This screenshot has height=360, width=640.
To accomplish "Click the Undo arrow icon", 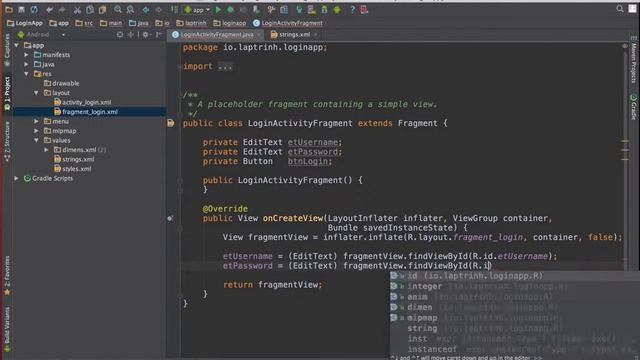I will 49,9.
